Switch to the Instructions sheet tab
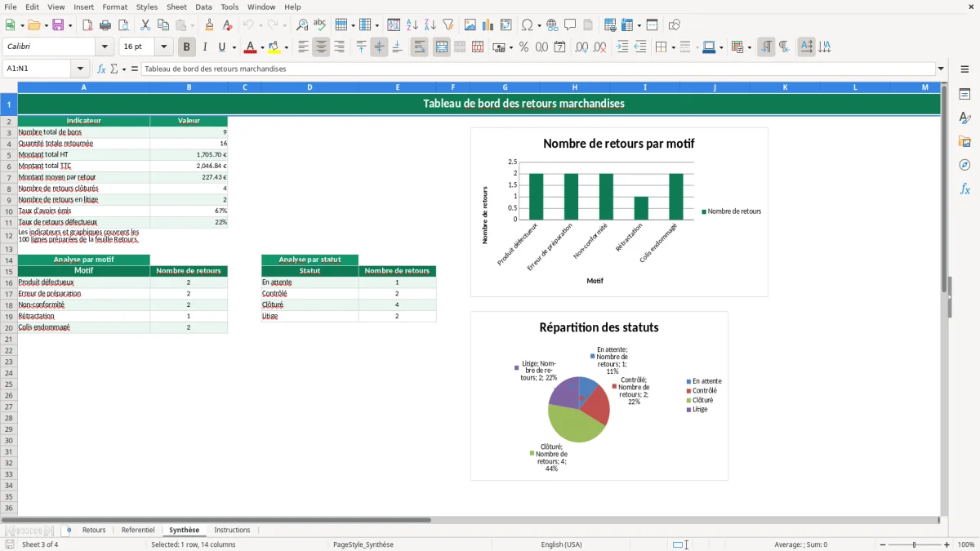Image resolution: width=980 pixels, height=551 pixels. coord(232,530)
